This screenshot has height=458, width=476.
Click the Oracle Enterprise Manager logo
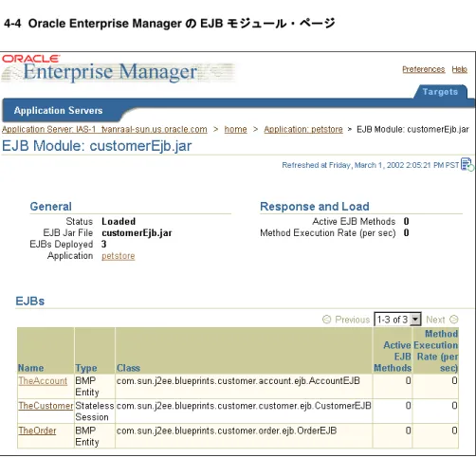(x=118, y=68)
